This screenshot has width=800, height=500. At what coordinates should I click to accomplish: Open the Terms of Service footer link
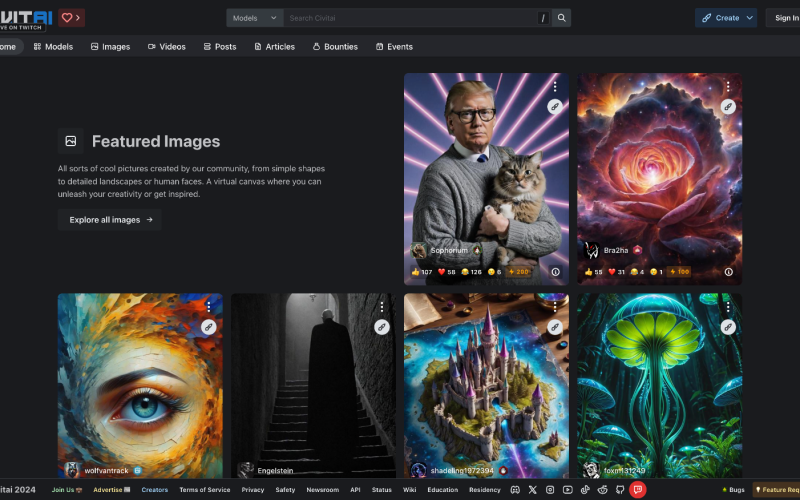pyautogui.click(x=205, y=490)
